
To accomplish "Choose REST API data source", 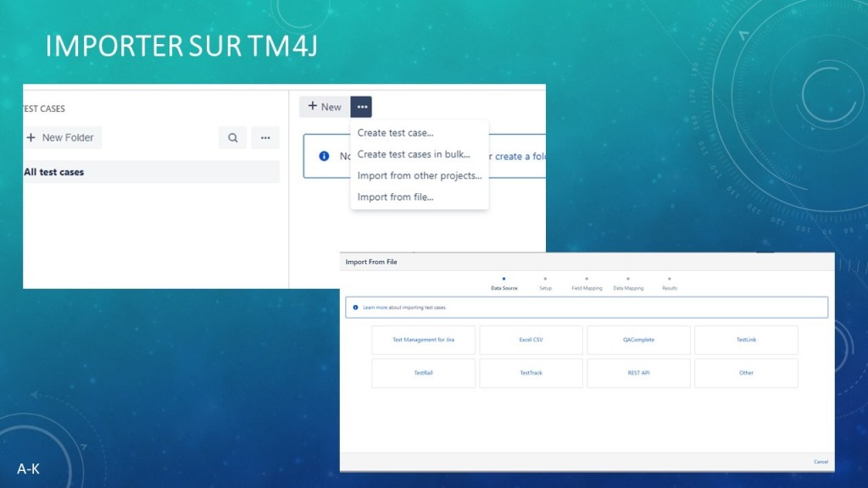I will (x=638, y=373).
